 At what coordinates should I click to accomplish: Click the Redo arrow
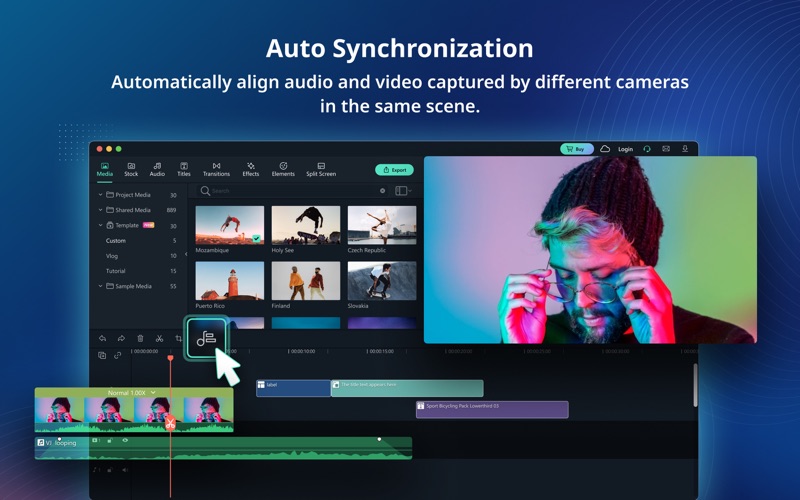point(121,338)
